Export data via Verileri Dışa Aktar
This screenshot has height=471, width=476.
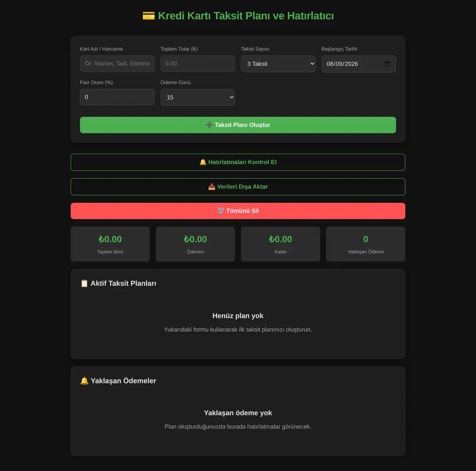point(238,187)
